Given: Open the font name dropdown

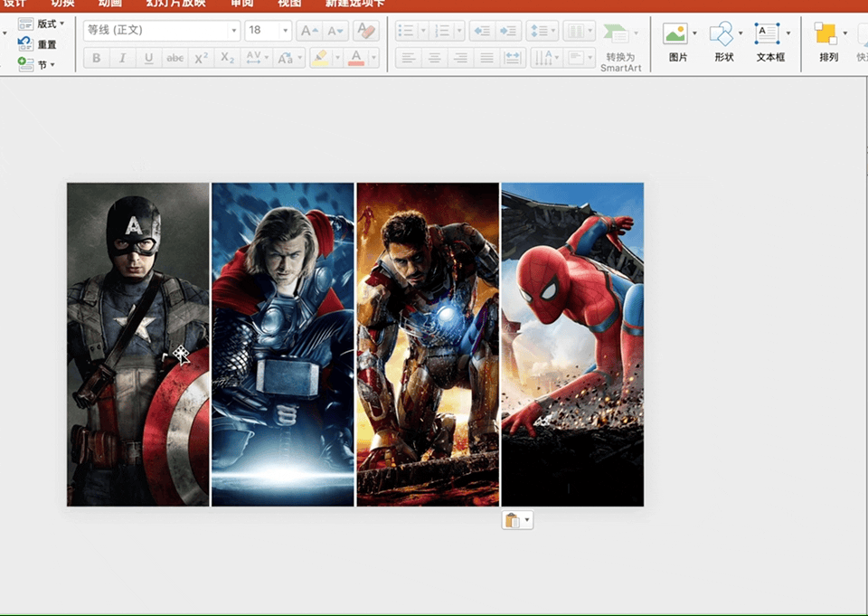Looking at the screenshot, I should click(234, 31).
